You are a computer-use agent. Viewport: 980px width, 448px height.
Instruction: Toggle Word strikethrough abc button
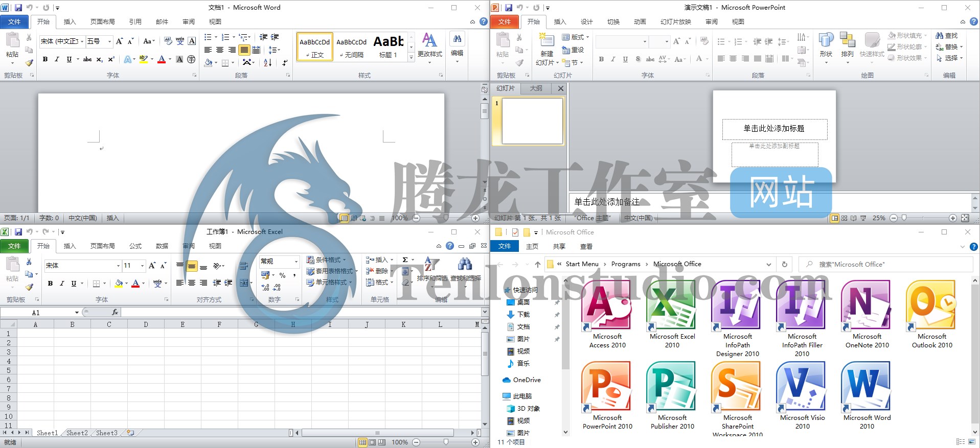(x=87, y=59)
